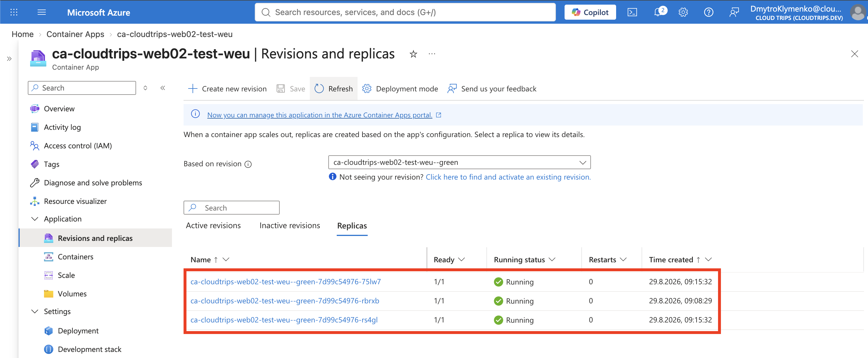Click the Overview icon in sidebar
Screen dimensions: 868x358
pyautogui.click(x=35, y=109)
